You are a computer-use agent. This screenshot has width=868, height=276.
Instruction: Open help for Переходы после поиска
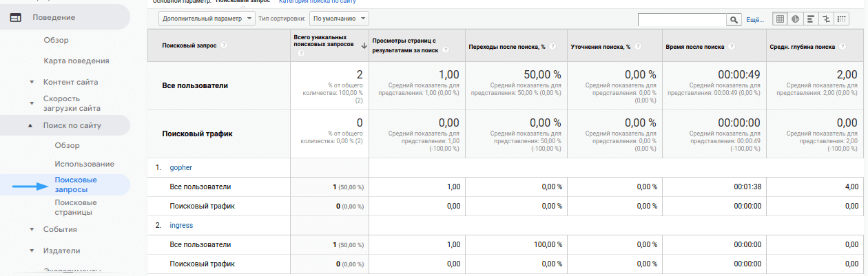tap(552, 47)
